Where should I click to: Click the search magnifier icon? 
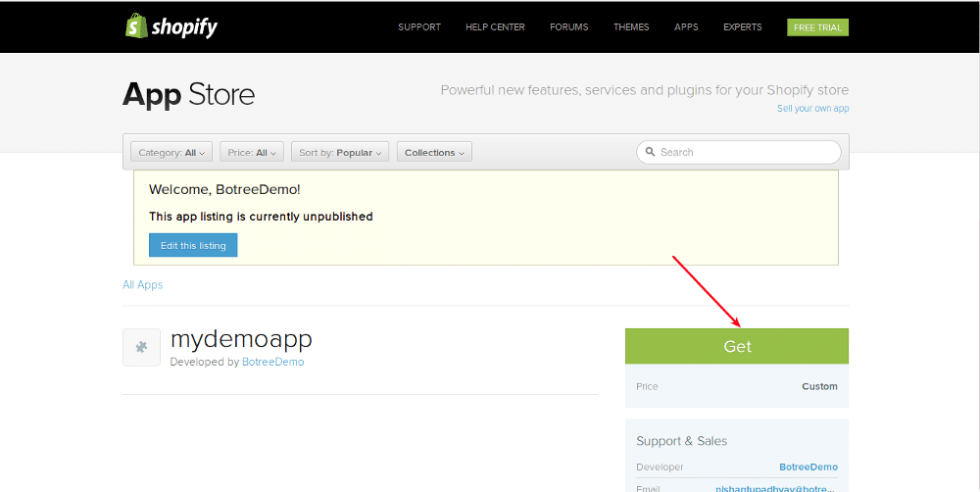click(x=650, y=152)
